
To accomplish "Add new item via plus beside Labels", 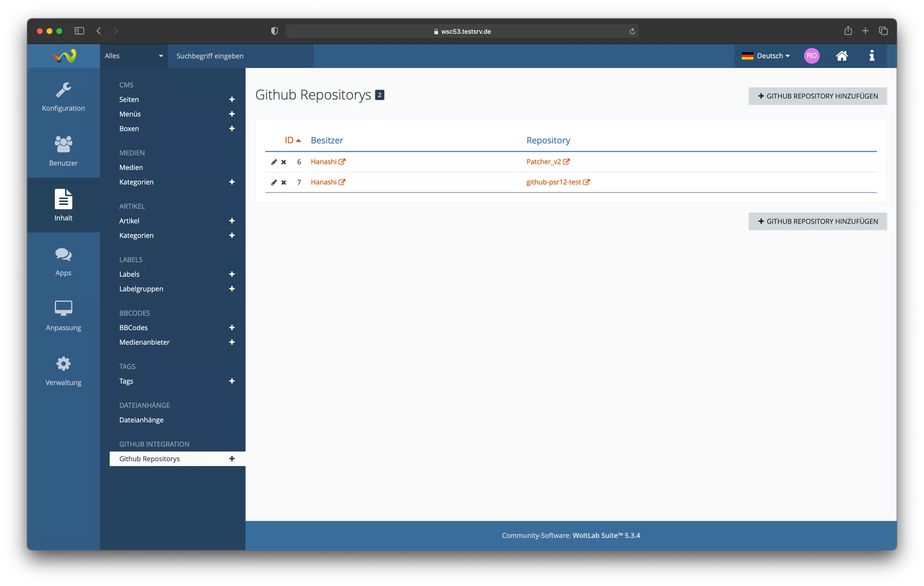I will pos(232,274).
